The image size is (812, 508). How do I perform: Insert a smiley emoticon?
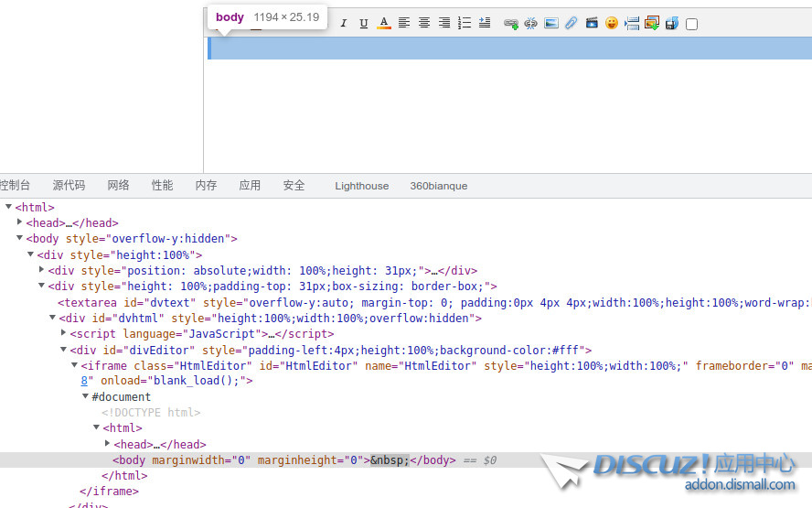(x=612, y=24)
